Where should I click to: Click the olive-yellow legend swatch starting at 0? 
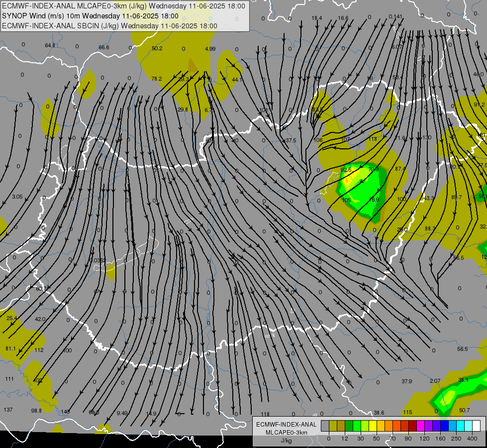click(x=333, y=426)
